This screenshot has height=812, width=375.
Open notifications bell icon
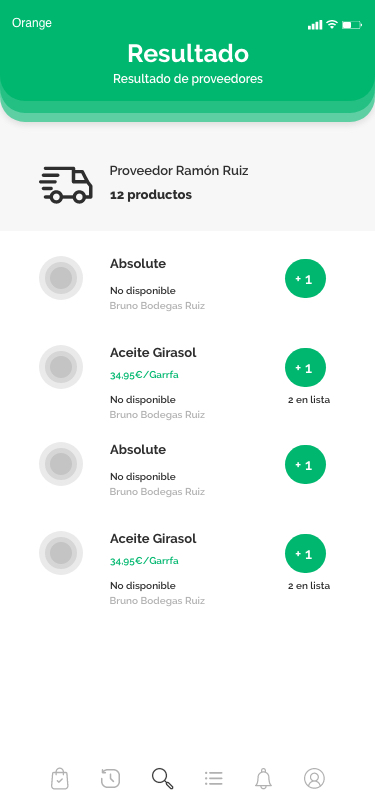[x=264, y=778]
